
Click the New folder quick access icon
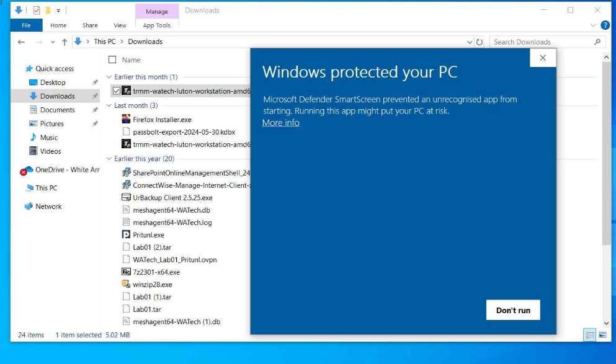point(48,10)
